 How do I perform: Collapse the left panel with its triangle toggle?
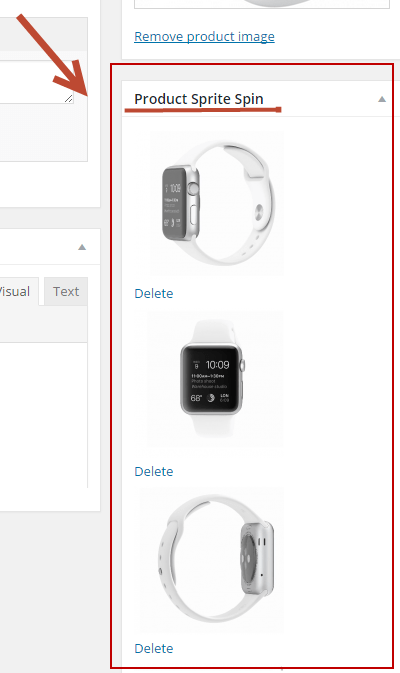(x=82, y=247)
